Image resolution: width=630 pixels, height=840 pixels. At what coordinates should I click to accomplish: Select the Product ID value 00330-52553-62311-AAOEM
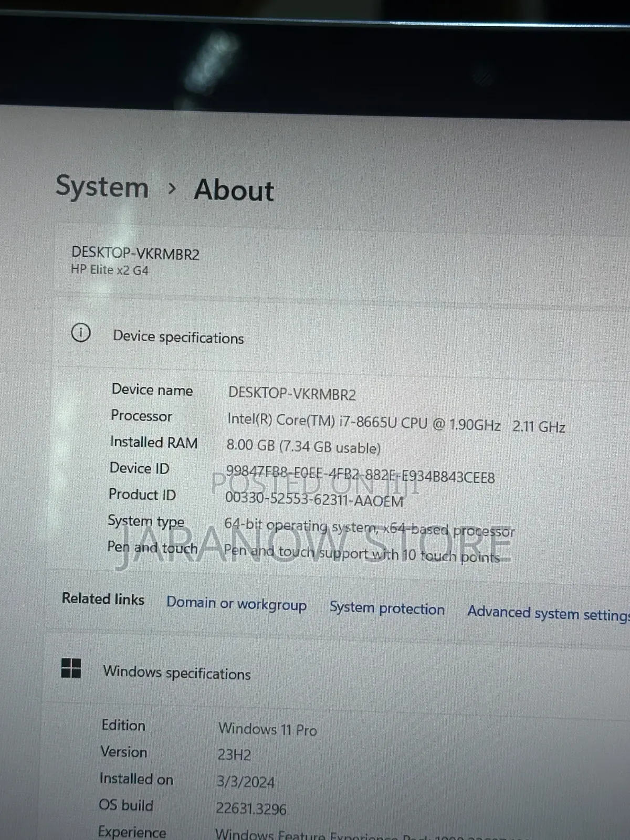[314, 499]
